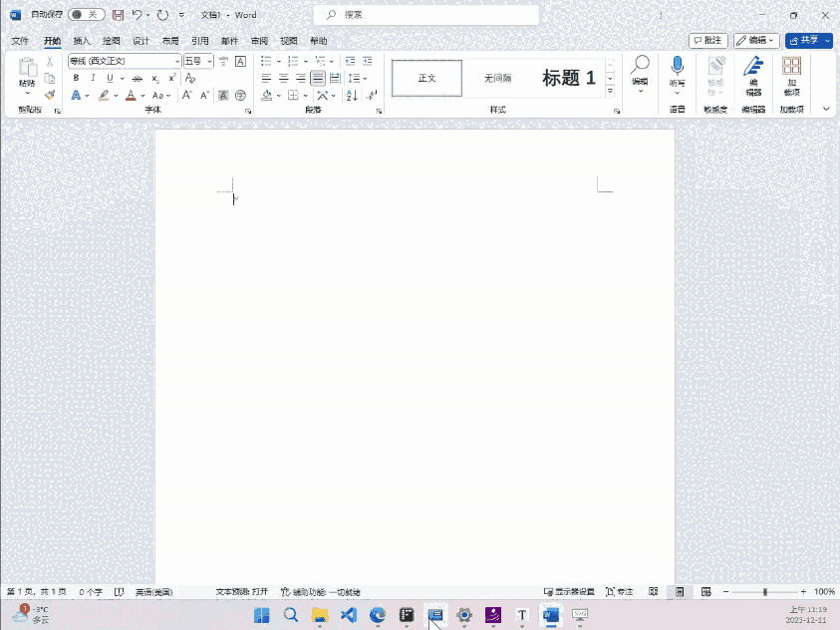Screen dimensions: 840x630
Task: Open the Dictate (听写) tool
Action: [x=679, y=73]
